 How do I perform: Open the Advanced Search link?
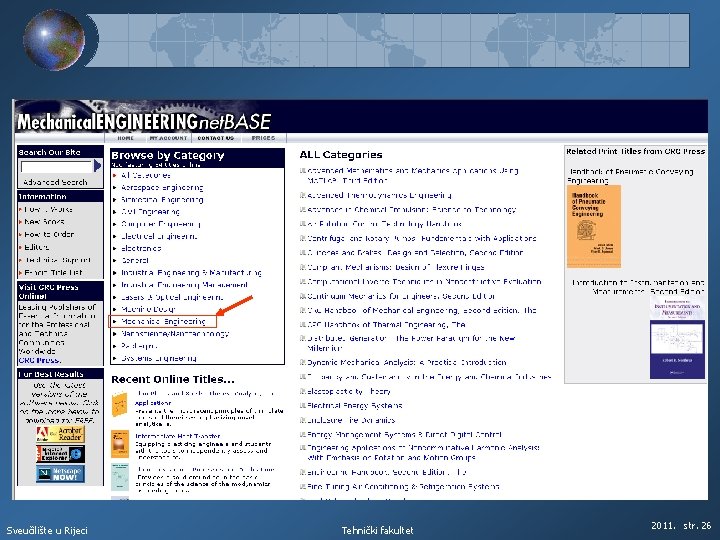coord(55,182)
